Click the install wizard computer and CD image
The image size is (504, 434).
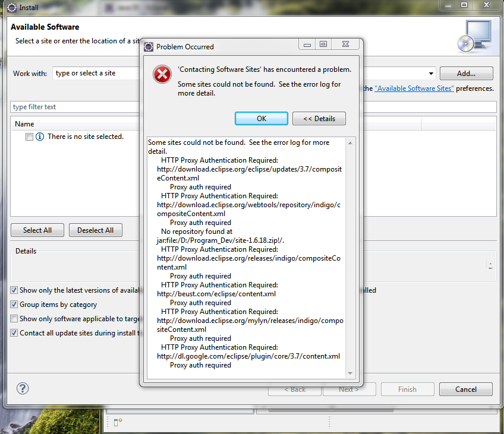475,36
